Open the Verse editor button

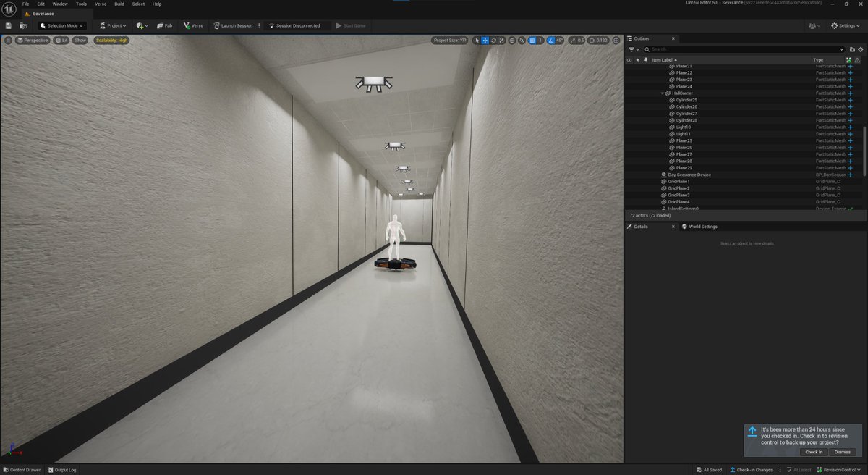[x=194, y=25]
